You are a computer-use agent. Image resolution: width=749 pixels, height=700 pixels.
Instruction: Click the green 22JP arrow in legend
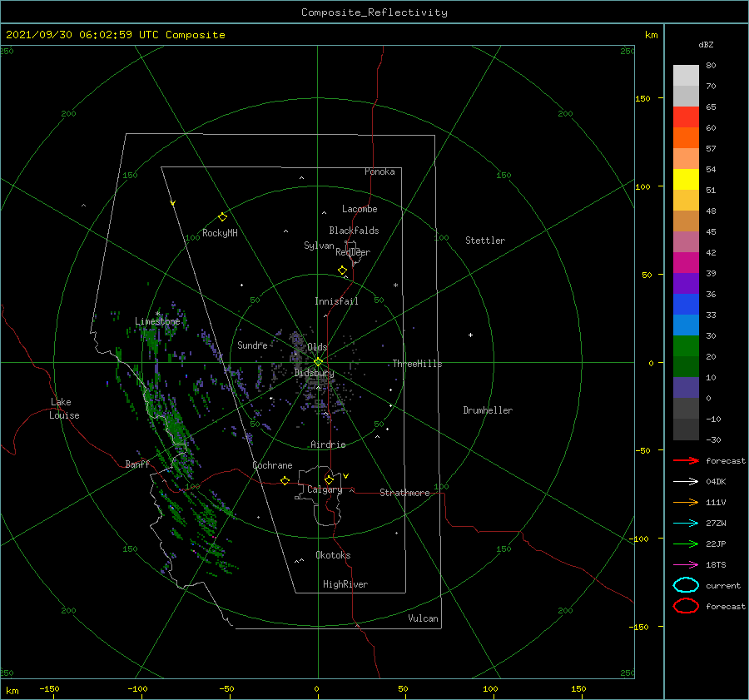click(x=686, y=544)
